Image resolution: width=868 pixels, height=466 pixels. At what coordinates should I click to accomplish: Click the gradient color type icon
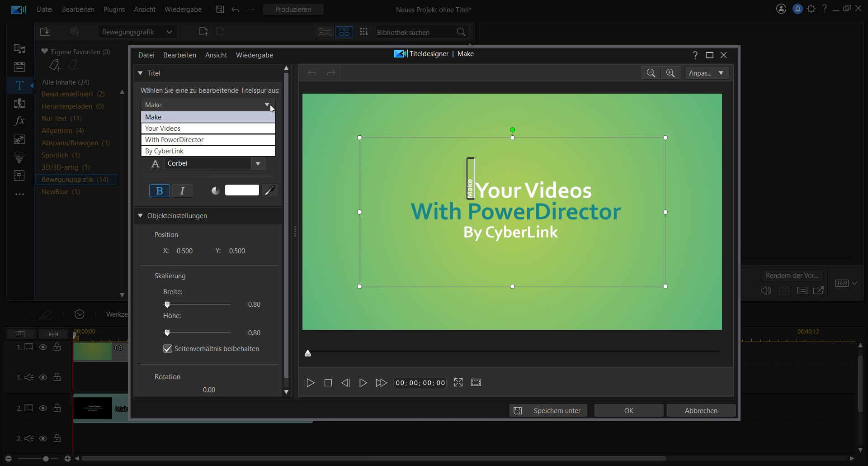coord(216,191)
